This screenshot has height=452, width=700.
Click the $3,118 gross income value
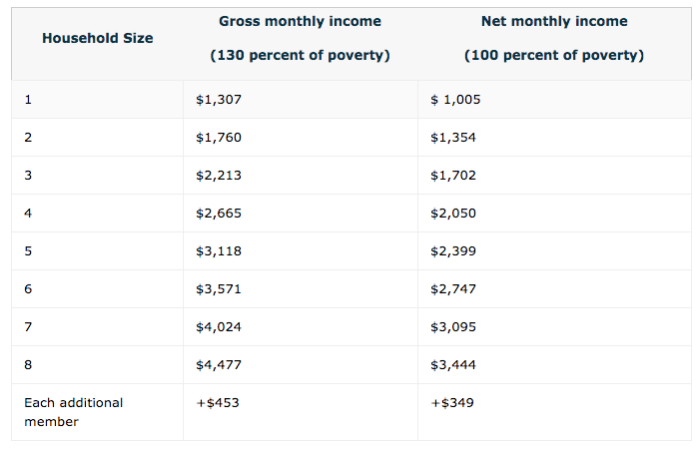(219, 251)
